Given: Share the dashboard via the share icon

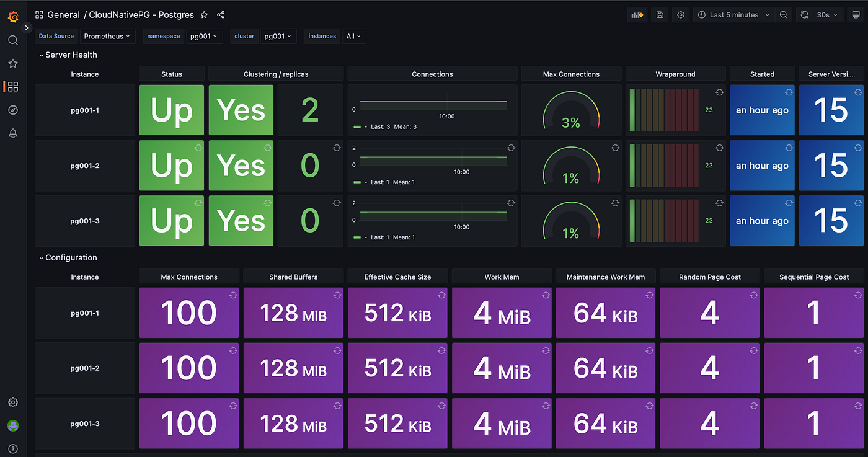Looking at the screenshot, I should coord(221,14).
